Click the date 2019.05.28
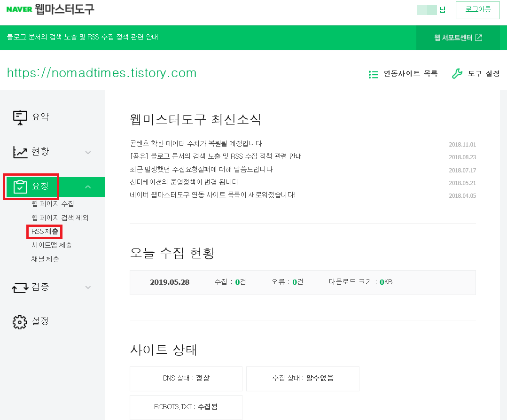 170,282
